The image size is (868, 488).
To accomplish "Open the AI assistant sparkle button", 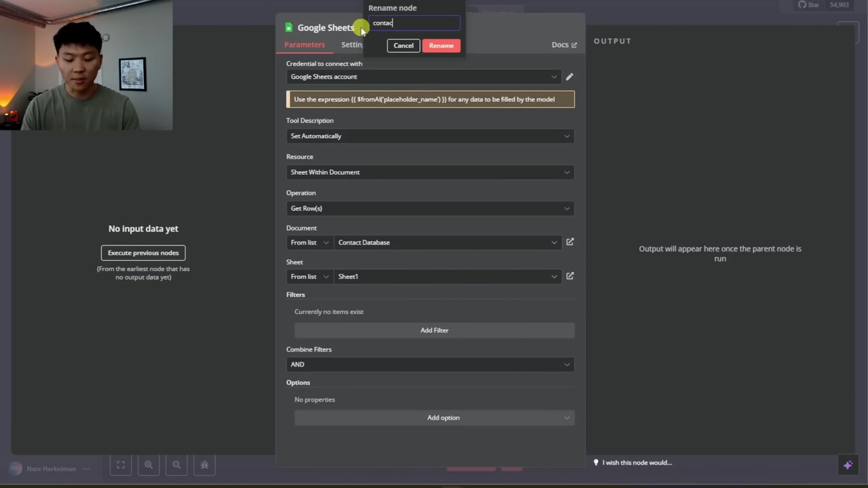I will (x=848, y=465).
